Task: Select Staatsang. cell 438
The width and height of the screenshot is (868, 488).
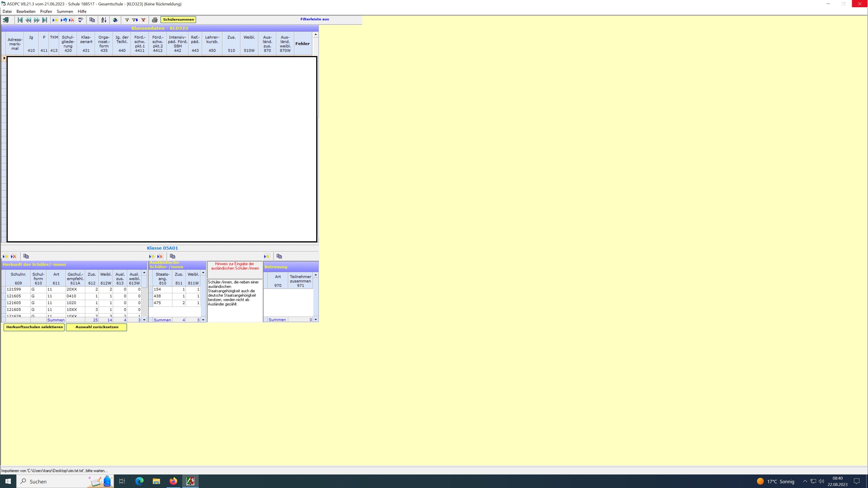Action: tap(163, 296)
